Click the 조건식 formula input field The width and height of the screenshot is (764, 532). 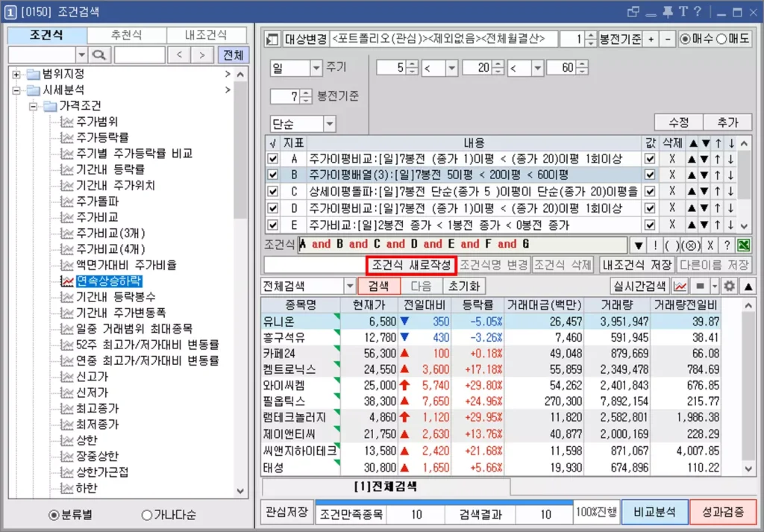click(463, 245)
